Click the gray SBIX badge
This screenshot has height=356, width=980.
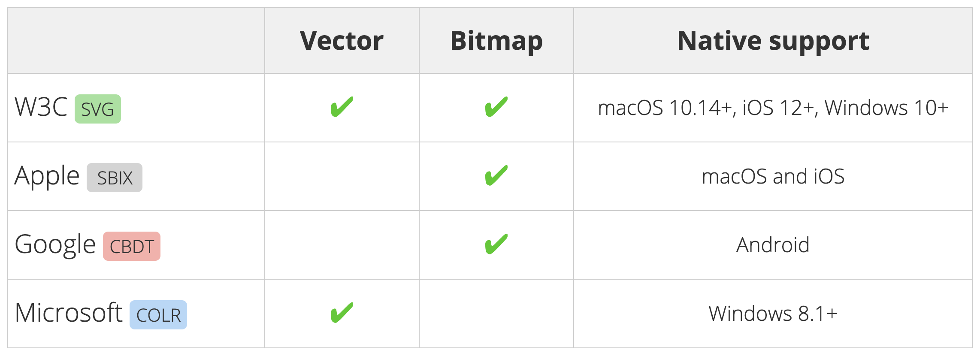tap(114, 178)
